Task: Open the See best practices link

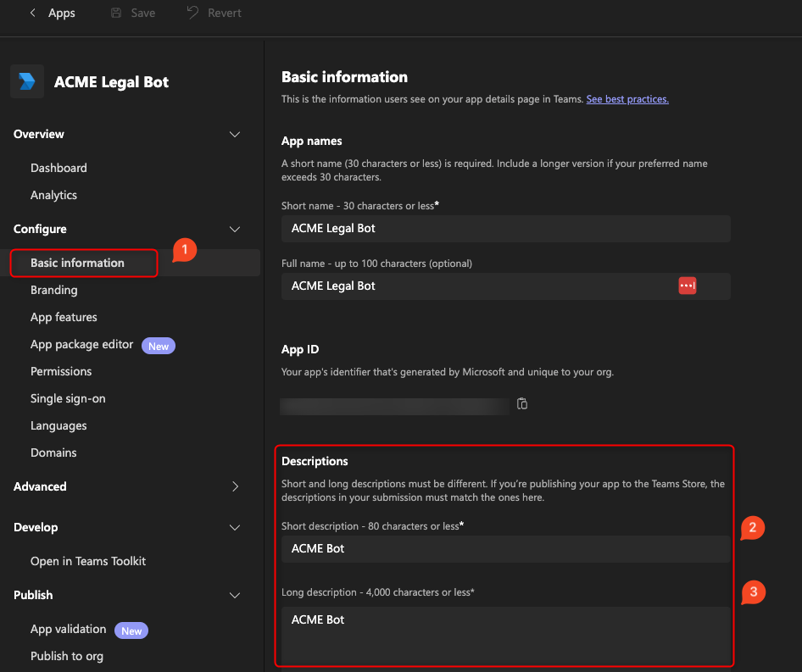Action: 627,99
